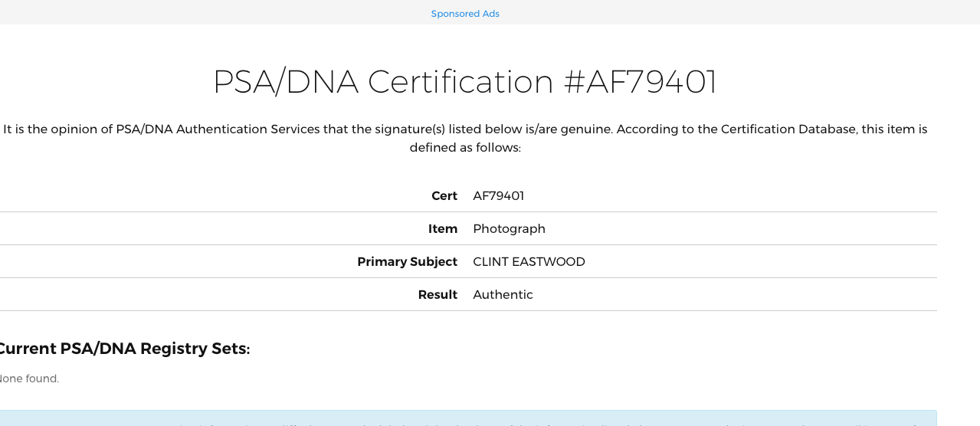Select the Result row label

[438, 295]
